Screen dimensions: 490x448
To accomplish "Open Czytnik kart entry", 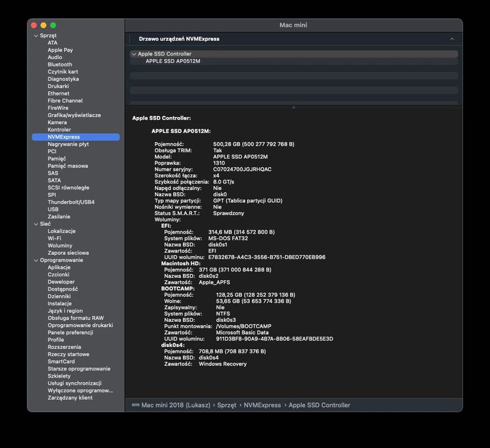I will (x=63, y=72).
